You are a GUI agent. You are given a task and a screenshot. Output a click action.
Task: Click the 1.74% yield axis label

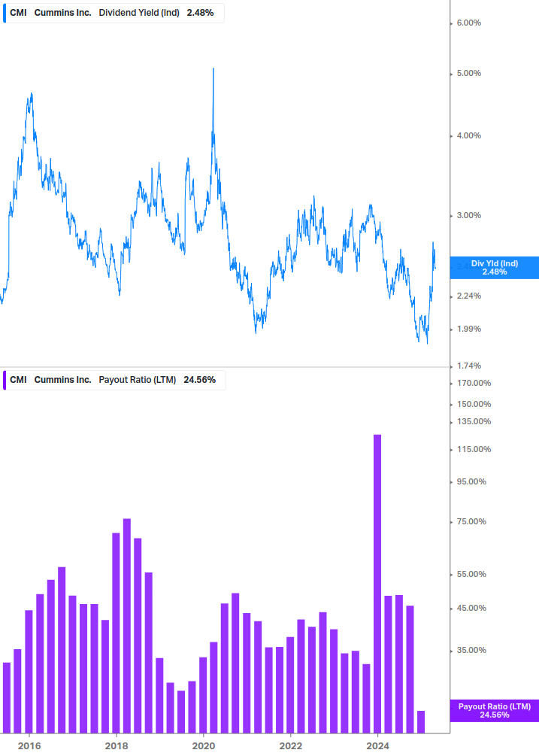click(469, 366)
